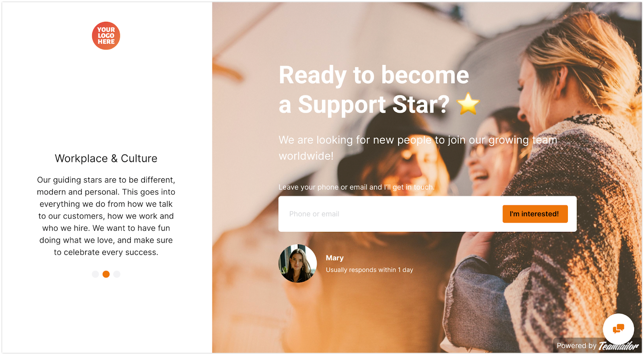
Task: Click the 'Your Logo Here' circular logo
Action: click(x=106, y=36)
